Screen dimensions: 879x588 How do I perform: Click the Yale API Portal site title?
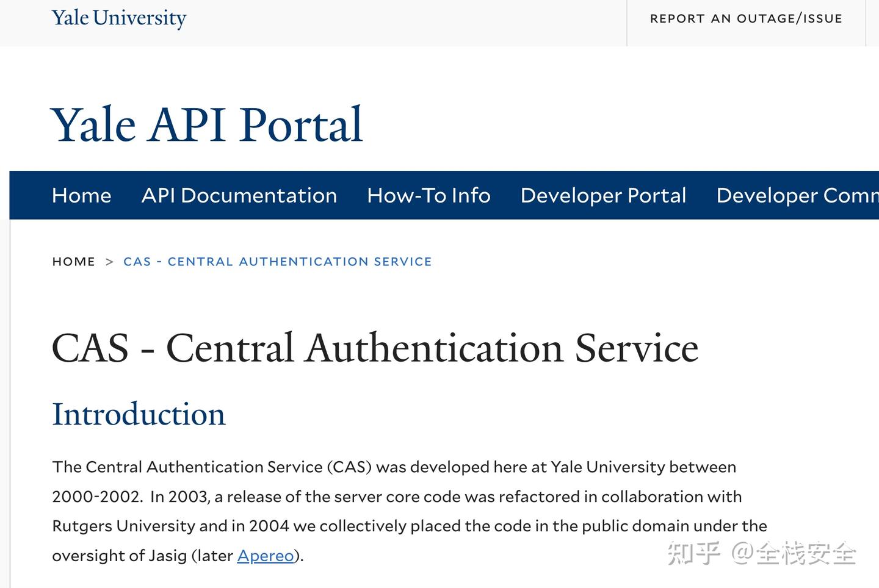pos(207,124)
